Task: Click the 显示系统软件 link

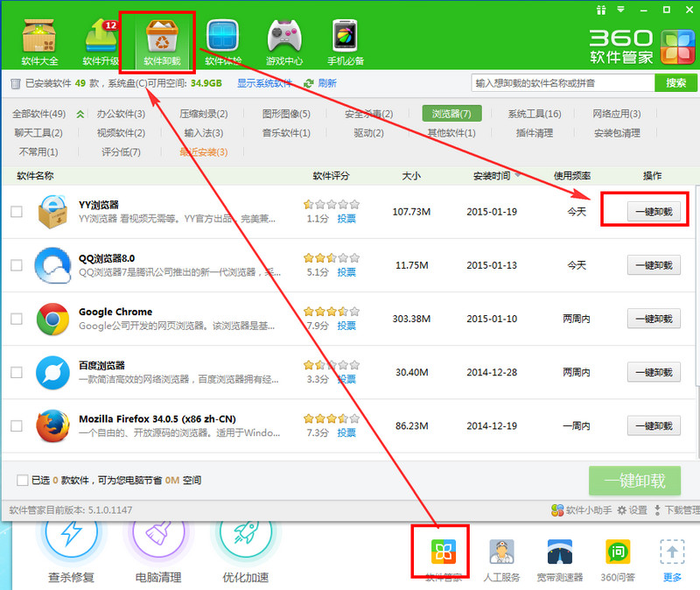Action: point(264,83)
